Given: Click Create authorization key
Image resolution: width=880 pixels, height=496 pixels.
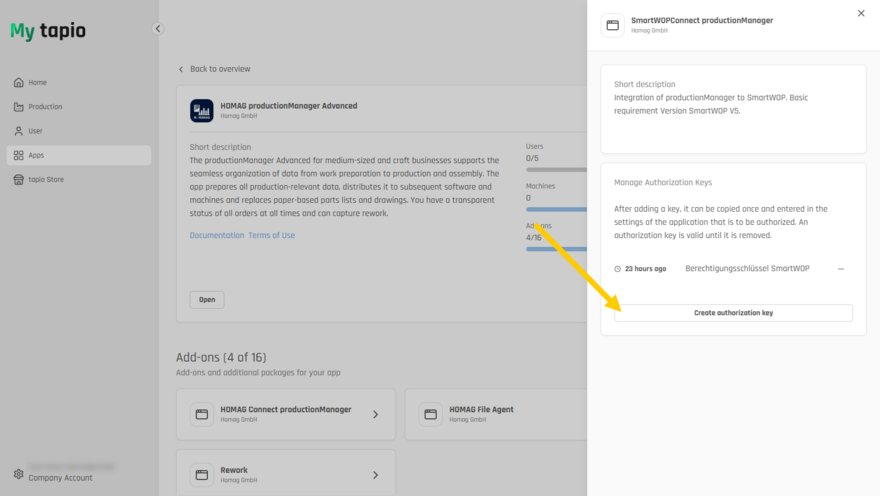Looking at the screenshot, I should (x=733, y=313).
